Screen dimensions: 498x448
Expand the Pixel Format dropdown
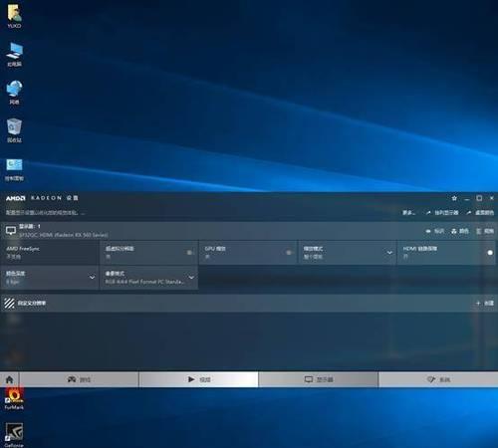(191, 277)
